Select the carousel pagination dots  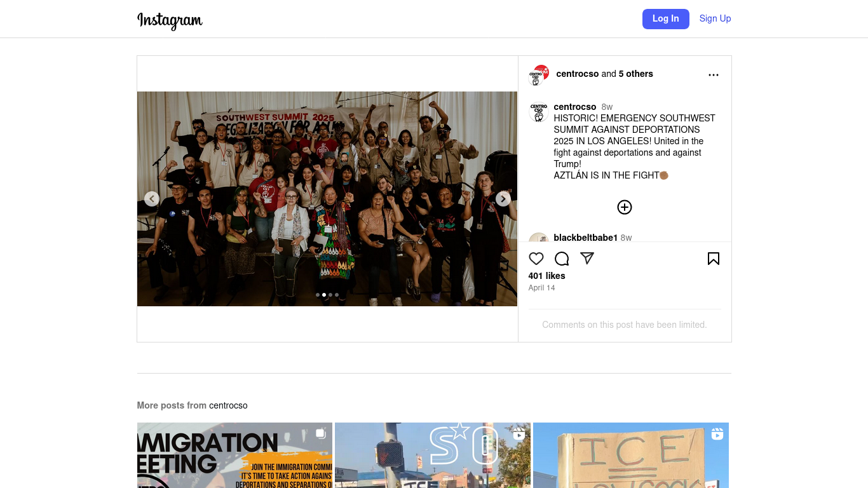[x=327, y=295]
